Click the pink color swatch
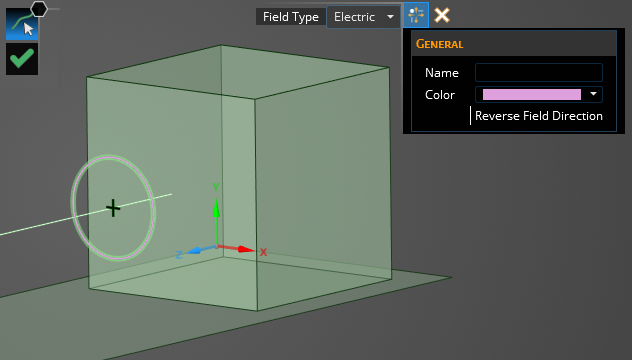The image size is (632, 360). pyautogui.click(x=532, y=94)
